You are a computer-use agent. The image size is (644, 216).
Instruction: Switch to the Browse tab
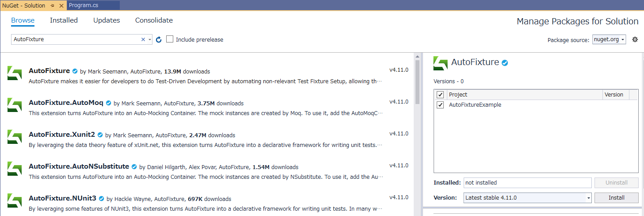(23, 20)
